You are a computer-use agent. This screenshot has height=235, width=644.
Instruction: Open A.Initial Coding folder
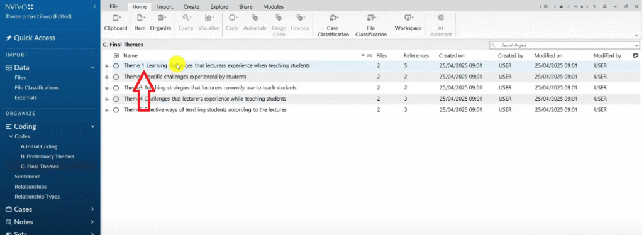coord(38,146)
